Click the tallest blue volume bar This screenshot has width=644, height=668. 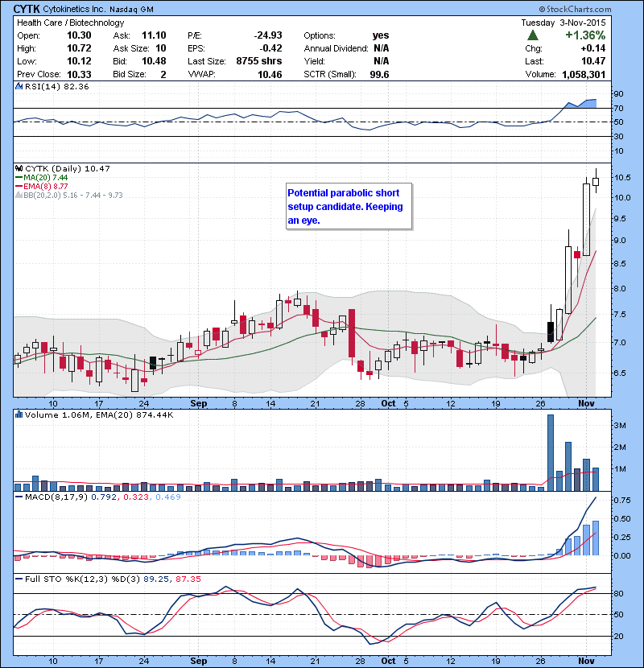(551, 453)
